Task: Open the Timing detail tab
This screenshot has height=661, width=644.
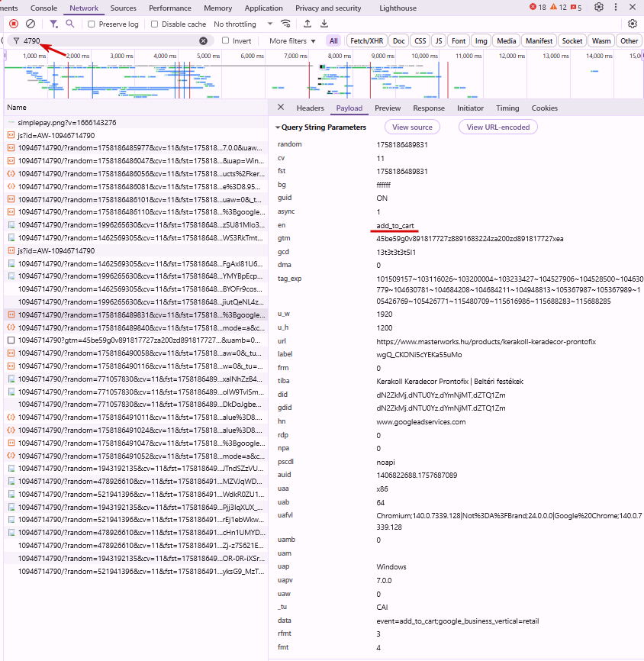Action: pyautogui.click(x=507, y=108)
